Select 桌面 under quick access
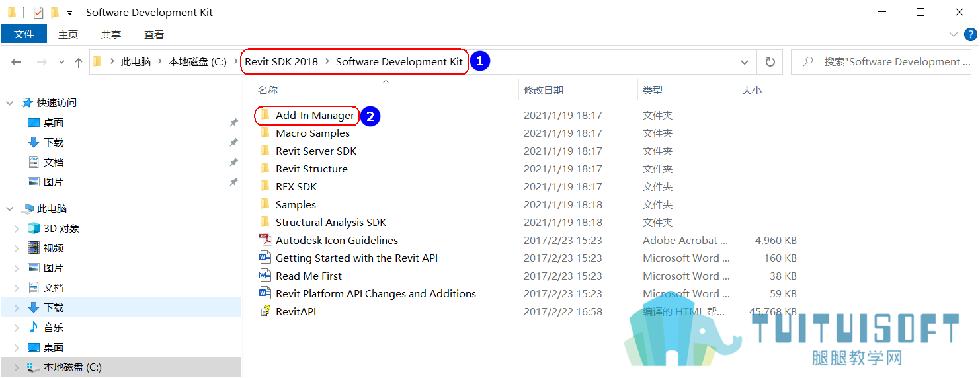Screen dimensions: 980x378 point(54,122)
